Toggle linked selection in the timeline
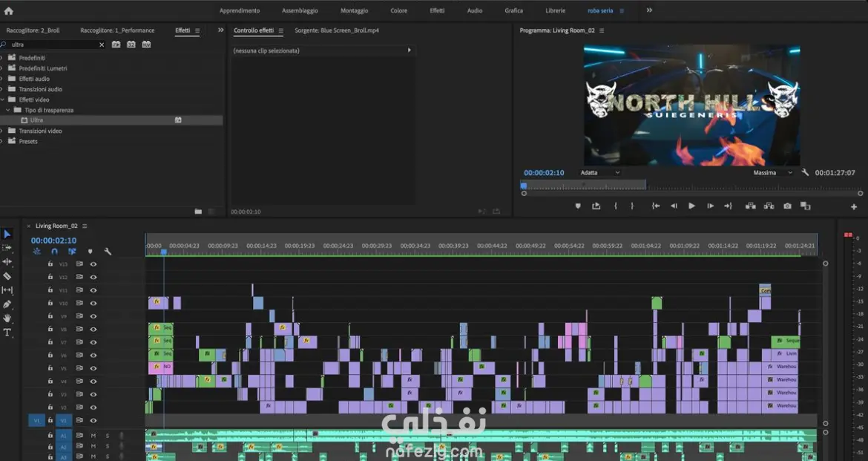The width and height of the screenshot is (868, 461). coord(72,252)
